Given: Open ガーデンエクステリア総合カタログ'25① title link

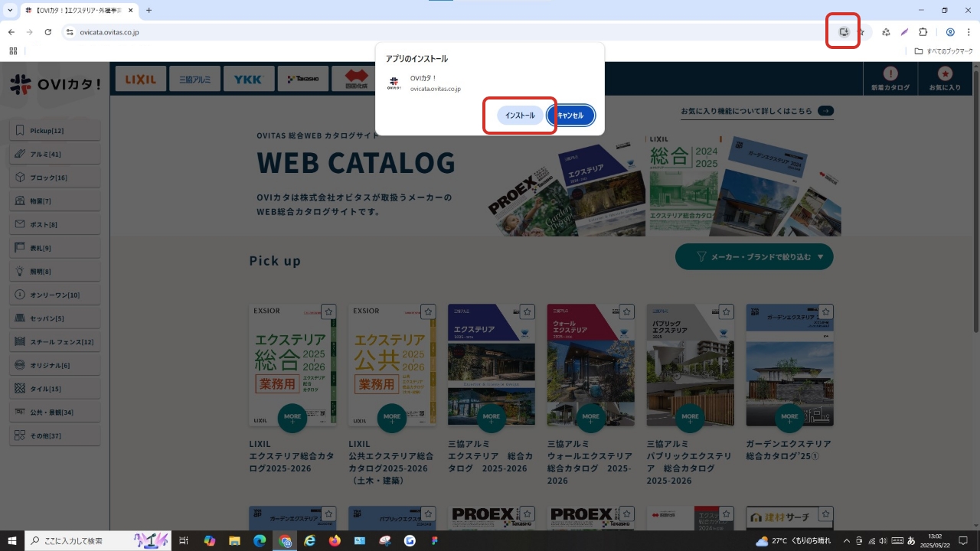Looking at the screenshot, I should tap(789, 450).
